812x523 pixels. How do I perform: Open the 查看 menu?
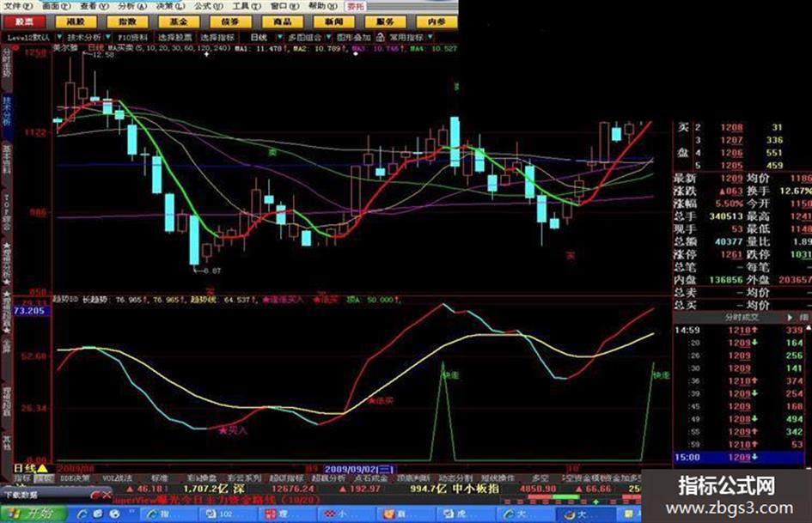(x=95, y=6)
